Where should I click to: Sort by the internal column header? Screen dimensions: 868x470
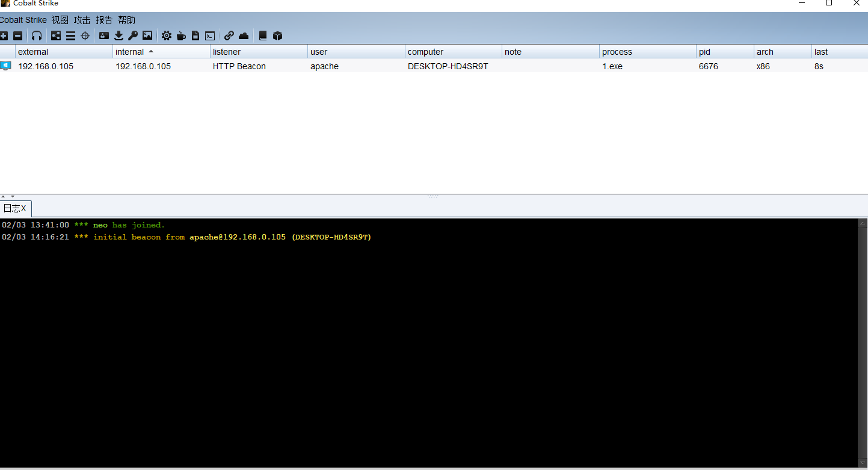click(161, 52)
